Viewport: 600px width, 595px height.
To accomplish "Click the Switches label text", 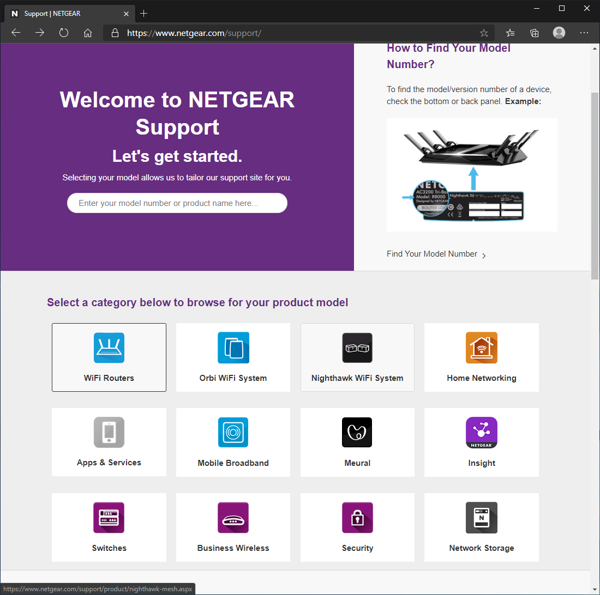I will 109,548.
